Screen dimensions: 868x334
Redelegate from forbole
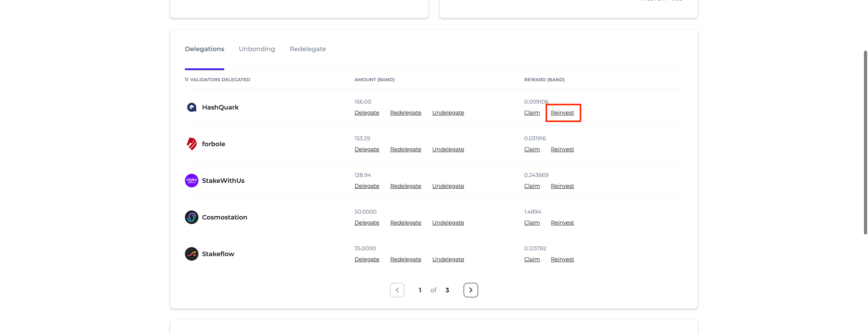click(406, 149)
